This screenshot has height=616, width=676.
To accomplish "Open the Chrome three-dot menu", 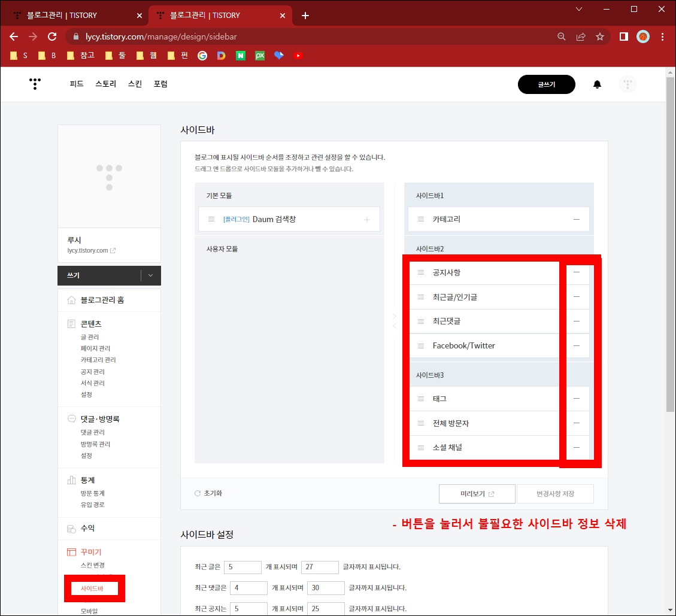I will (662, 37).
